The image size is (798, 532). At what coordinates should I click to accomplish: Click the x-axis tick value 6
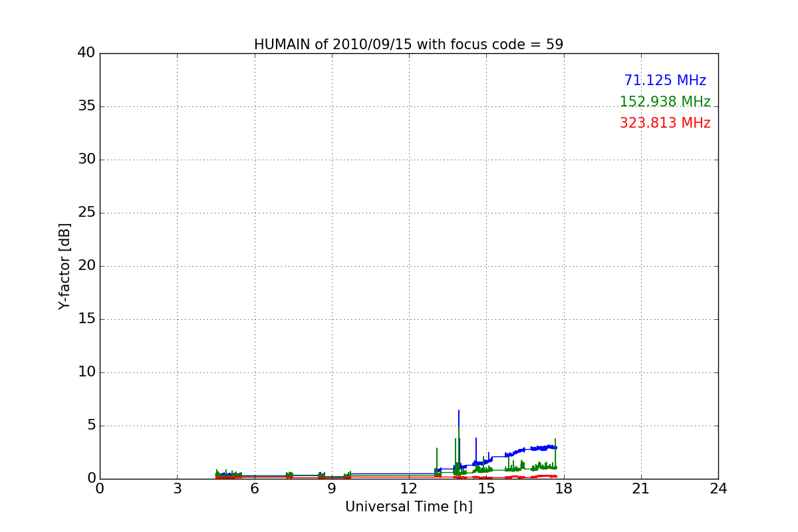[x=254, y=489]
